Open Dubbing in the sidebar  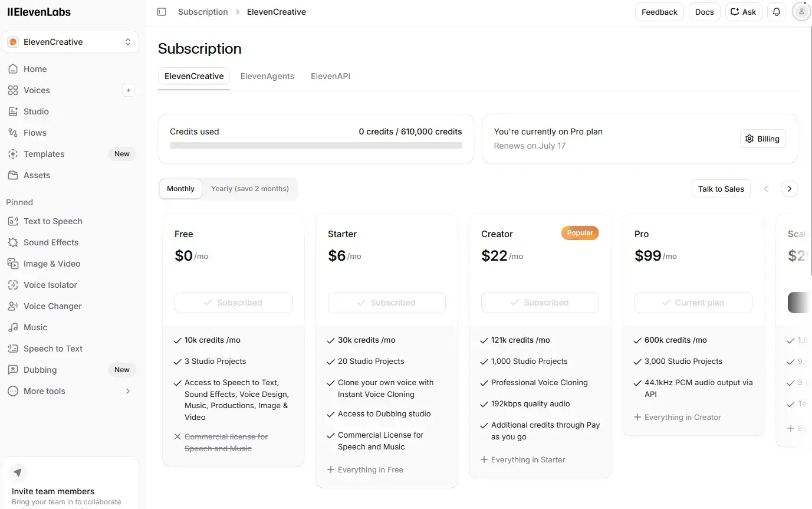coord(71,370)
